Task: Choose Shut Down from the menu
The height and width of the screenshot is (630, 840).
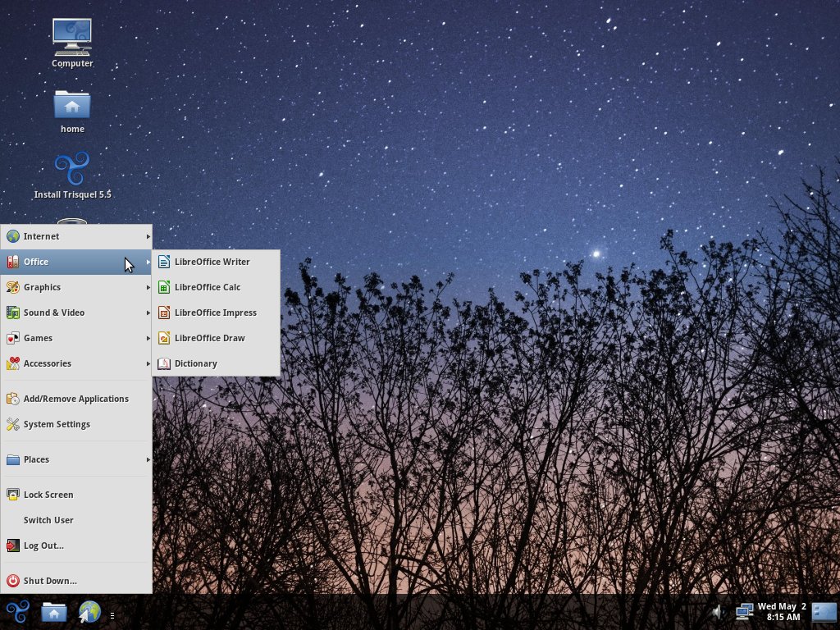Action: tap(50, 581)
